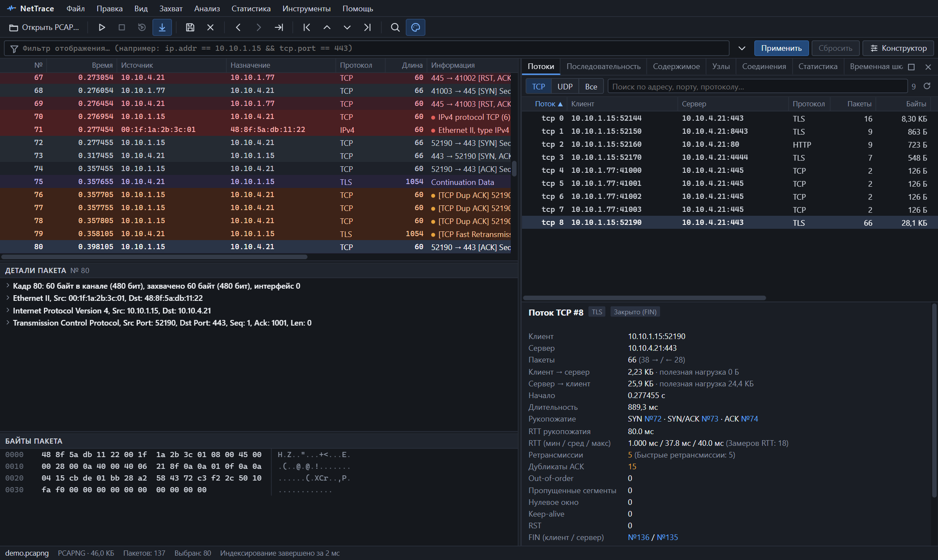Image resolution: width=938 pixels, height=560 pixels.
Task: Maximize the streams side panel
Action: (x=912, y=67)
